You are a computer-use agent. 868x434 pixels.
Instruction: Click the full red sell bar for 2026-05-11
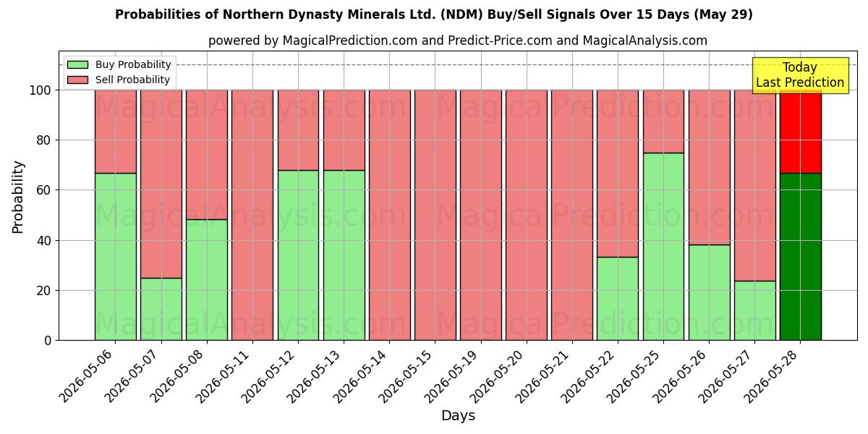252,215
